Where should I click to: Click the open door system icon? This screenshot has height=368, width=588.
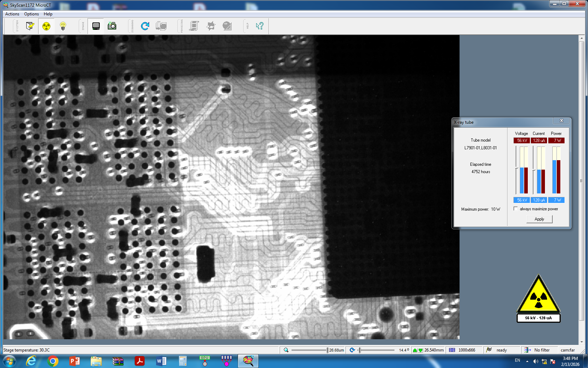pyautogui.click(x=30, y=26)
